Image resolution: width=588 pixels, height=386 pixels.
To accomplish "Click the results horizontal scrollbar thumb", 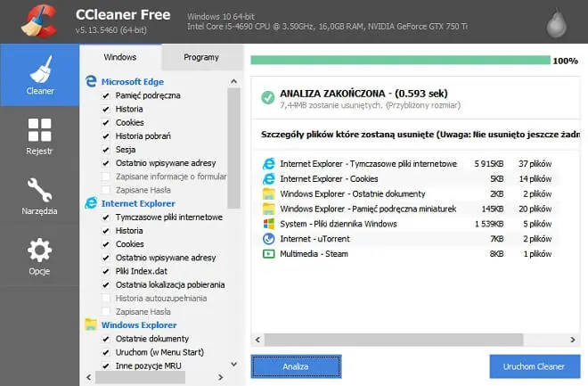I will pyautogui.click(x=394, y=340).
